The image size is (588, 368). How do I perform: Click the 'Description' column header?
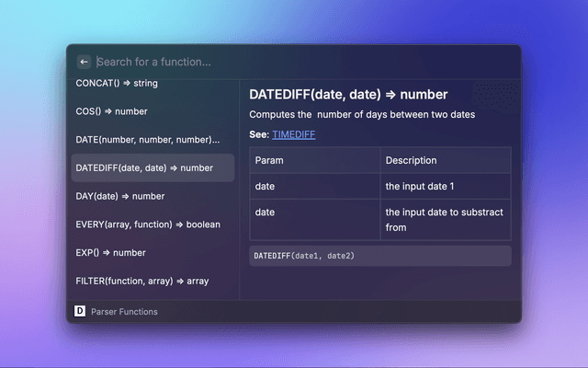tap(412, 160)
